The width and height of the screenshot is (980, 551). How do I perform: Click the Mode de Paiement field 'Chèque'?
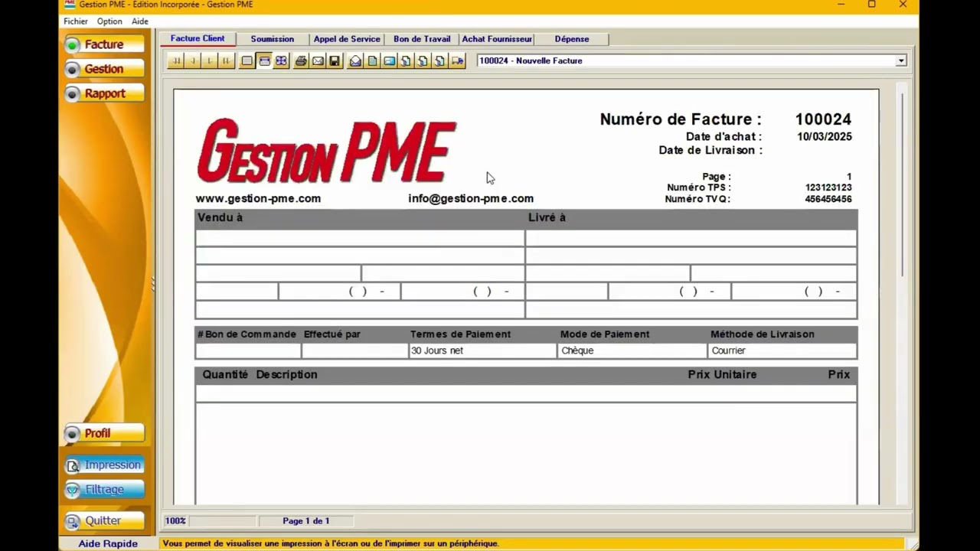pyautogui.click(x=632, y=350)
